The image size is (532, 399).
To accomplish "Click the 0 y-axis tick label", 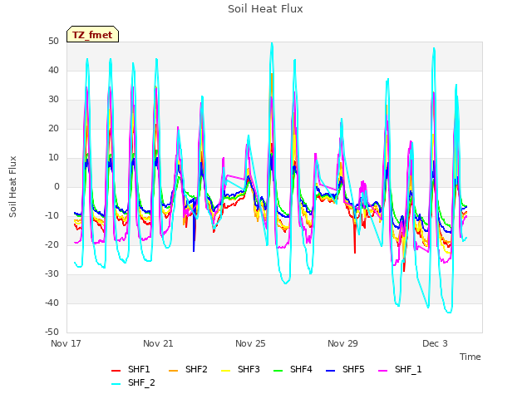I will (57, 186).
